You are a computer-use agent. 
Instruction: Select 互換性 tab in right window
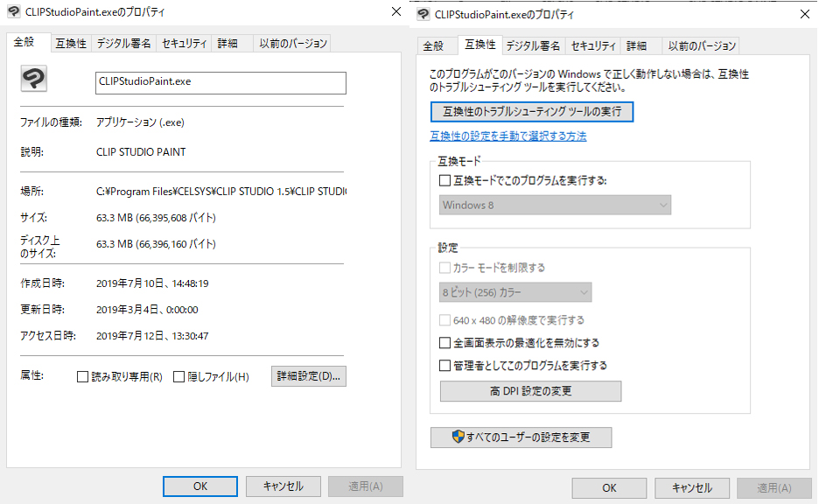480,45
